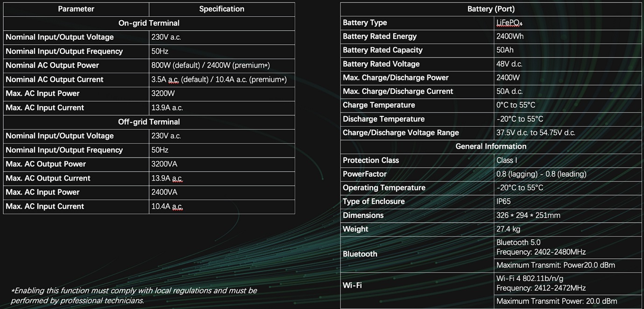This screenshot has height=309, width=644.
Task: Click the Nominal AC Output Power label
Action: click(52, 65)
